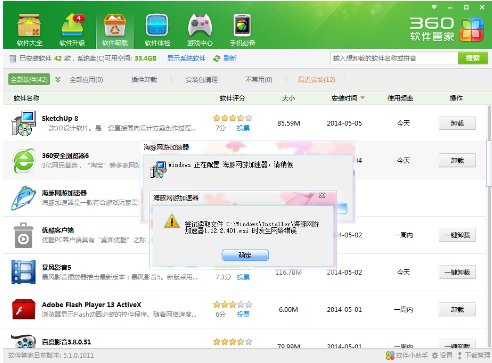
Task: Click the 暴风影音5 name text
Action: (56, 267)
